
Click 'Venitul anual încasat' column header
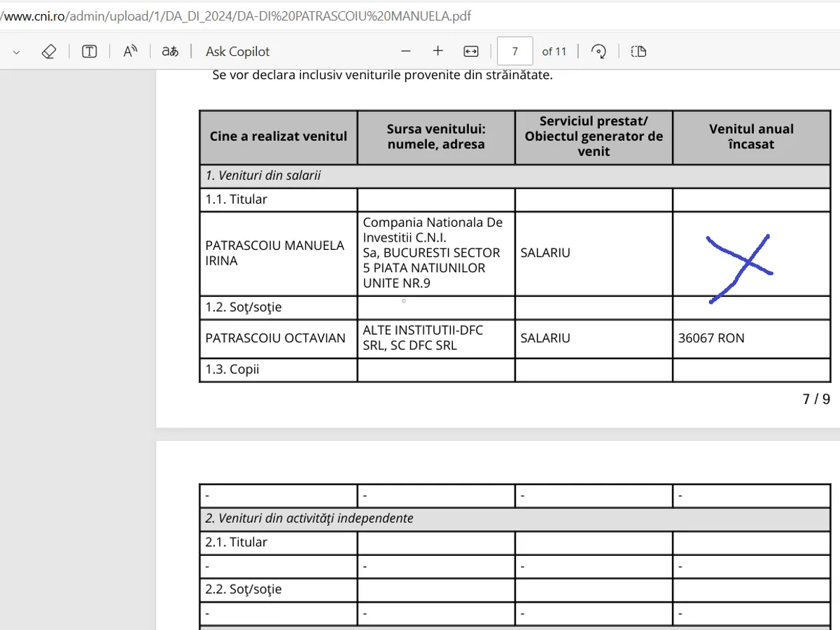[751, 136]
